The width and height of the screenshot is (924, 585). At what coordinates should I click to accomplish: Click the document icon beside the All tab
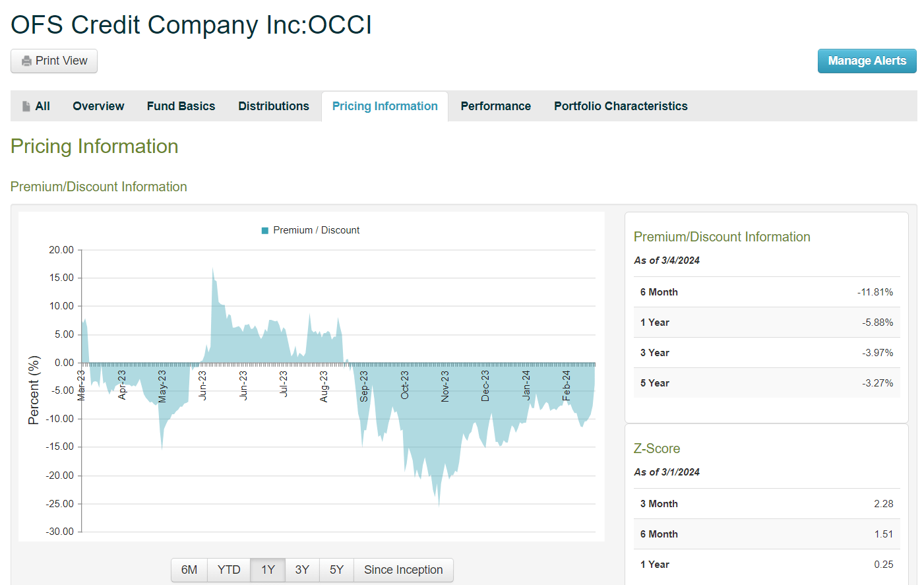click(26, 106)
